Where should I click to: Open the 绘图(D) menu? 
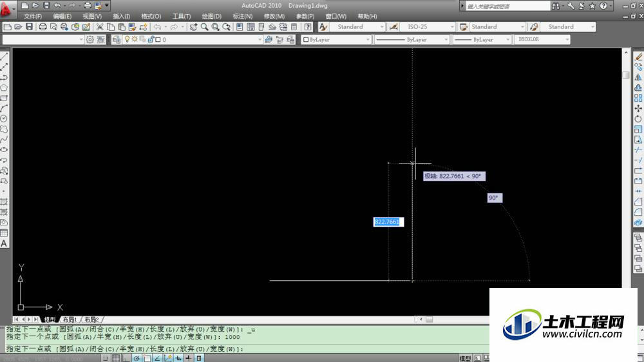211,17
